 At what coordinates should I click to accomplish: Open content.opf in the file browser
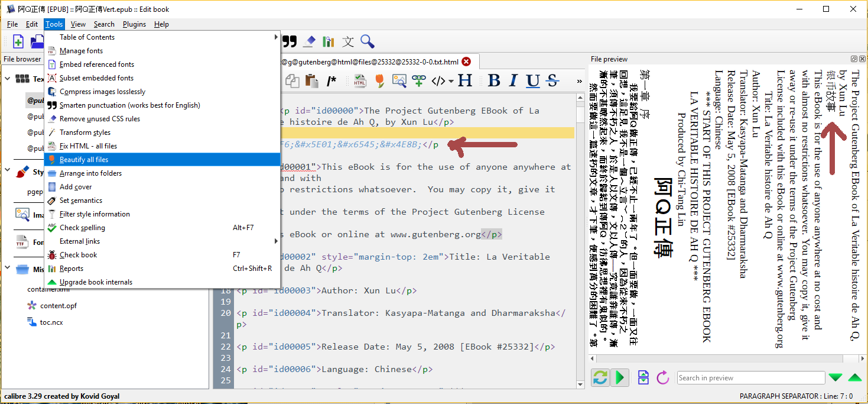click(58, 306)
